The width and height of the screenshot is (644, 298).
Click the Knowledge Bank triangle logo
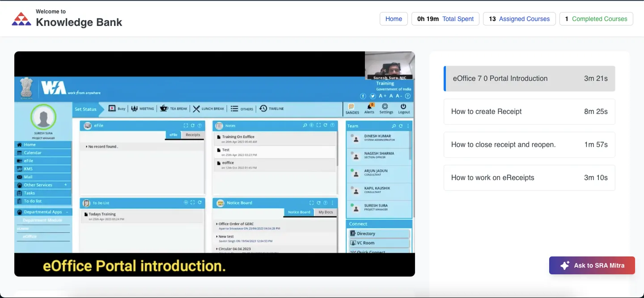pyautogui.click(x=21, y=19)
